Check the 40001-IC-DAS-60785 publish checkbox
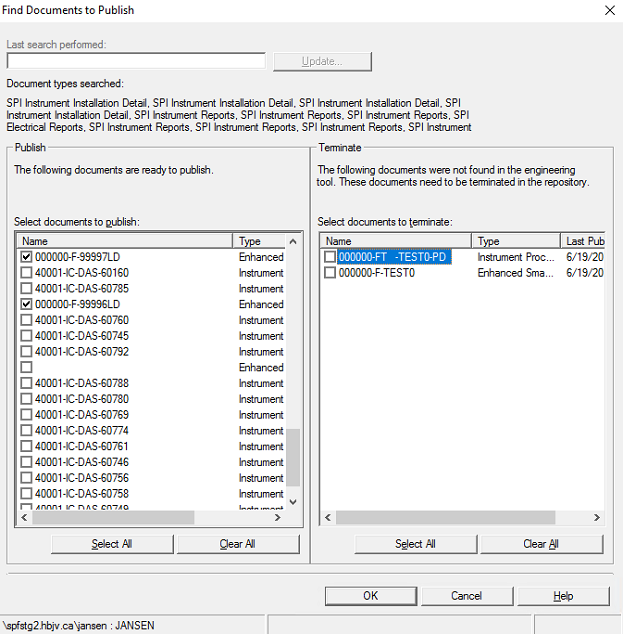Screen dimensions: 625x635 (27, 289)
